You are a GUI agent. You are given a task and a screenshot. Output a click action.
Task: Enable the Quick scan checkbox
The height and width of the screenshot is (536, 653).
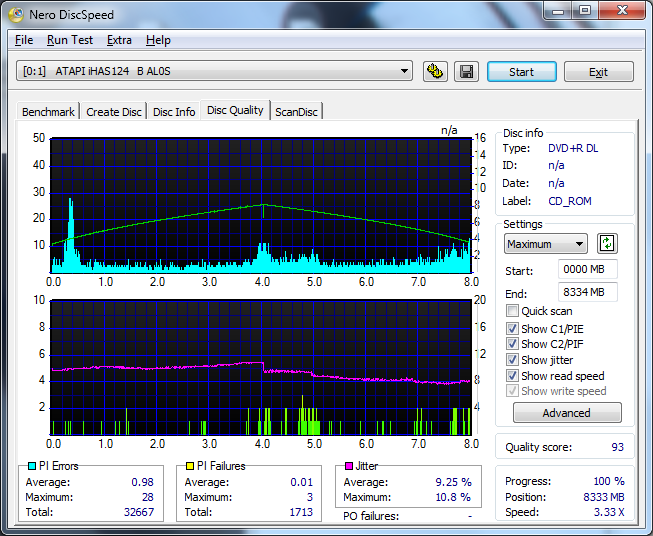[513, 311]
